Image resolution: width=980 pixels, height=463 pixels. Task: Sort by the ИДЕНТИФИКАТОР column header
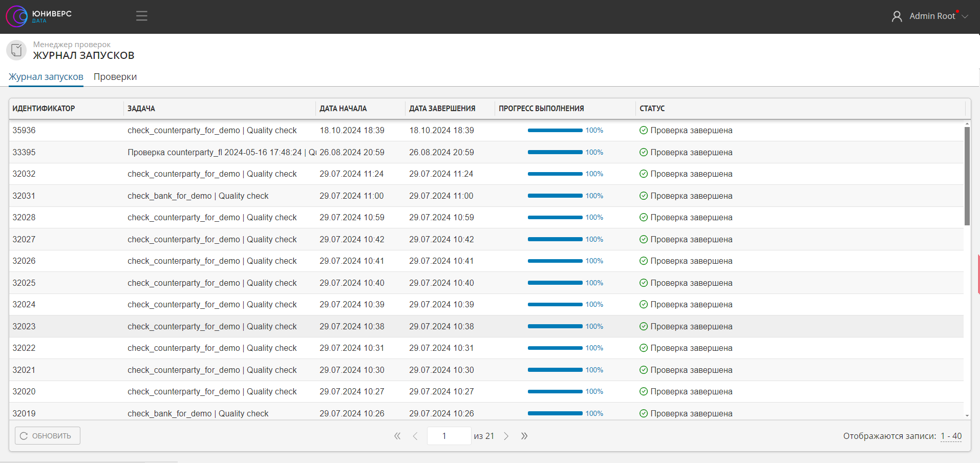[44, 109]
